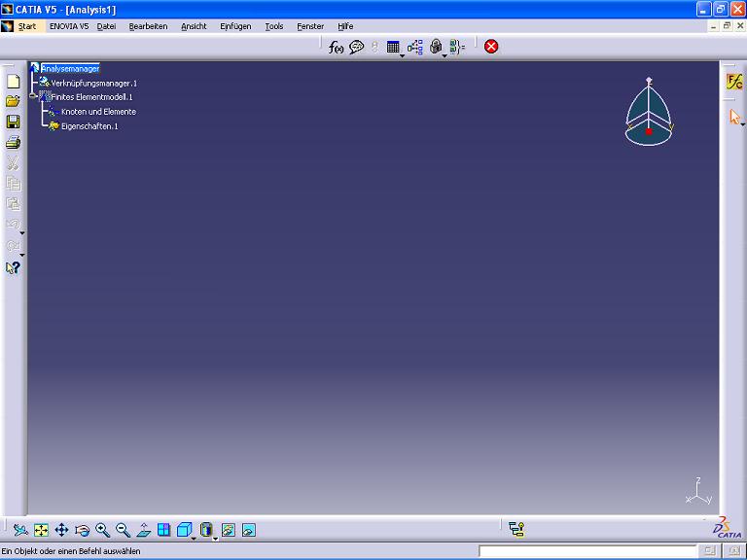Open the Shading mode dropdown arrow

[x=215, y=539]
